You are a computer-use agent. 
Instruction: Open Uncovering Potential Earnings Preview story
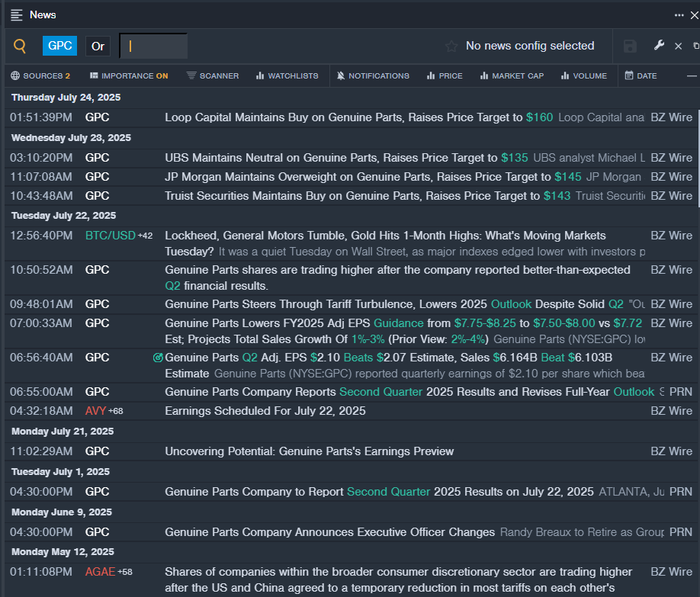309,451
